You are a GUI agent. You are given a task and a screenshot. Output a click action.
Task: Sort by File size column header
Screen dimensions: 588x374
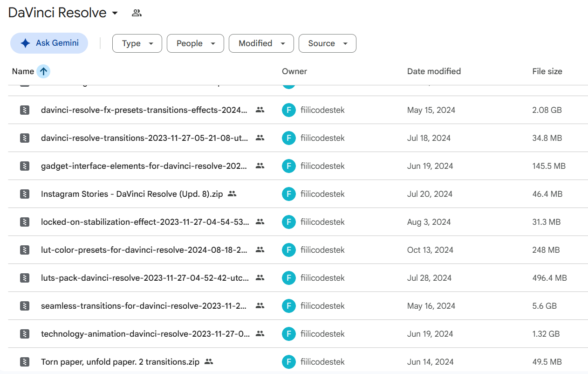coord(547,71)
